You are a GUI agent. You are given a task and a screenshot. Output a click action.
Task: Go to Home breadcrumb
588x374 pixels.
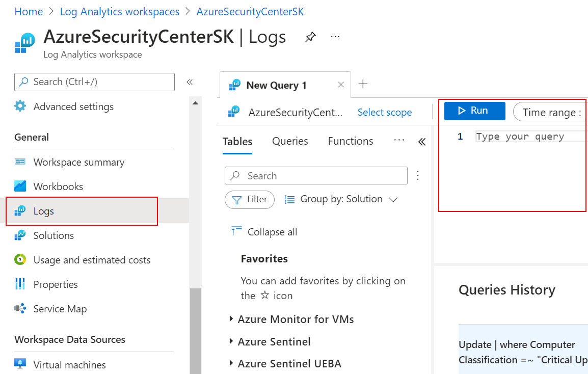pos(29,12)
